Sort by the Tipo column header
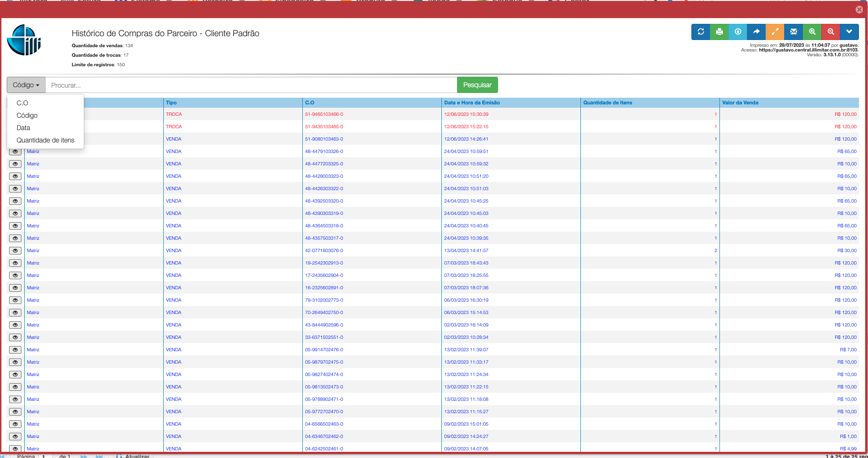Image resolution: width=868 pixels, height=458 pixels. (171, 102)
